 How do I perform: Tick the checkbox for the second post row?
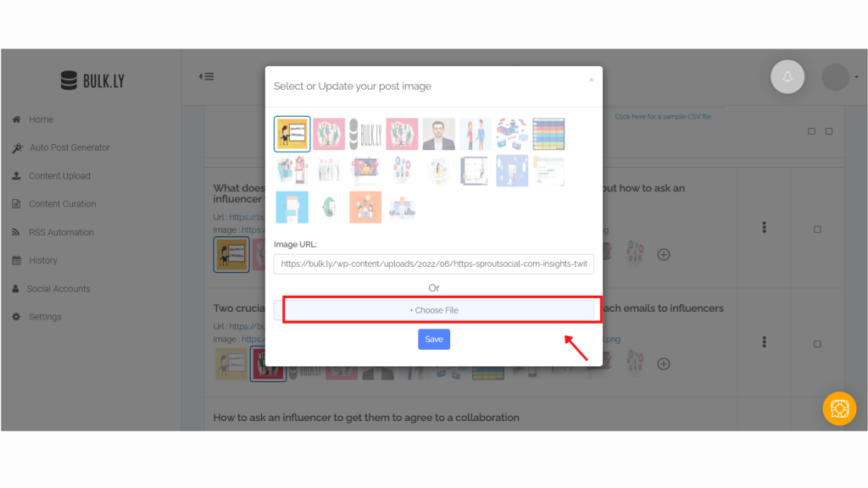coord(817,344)
